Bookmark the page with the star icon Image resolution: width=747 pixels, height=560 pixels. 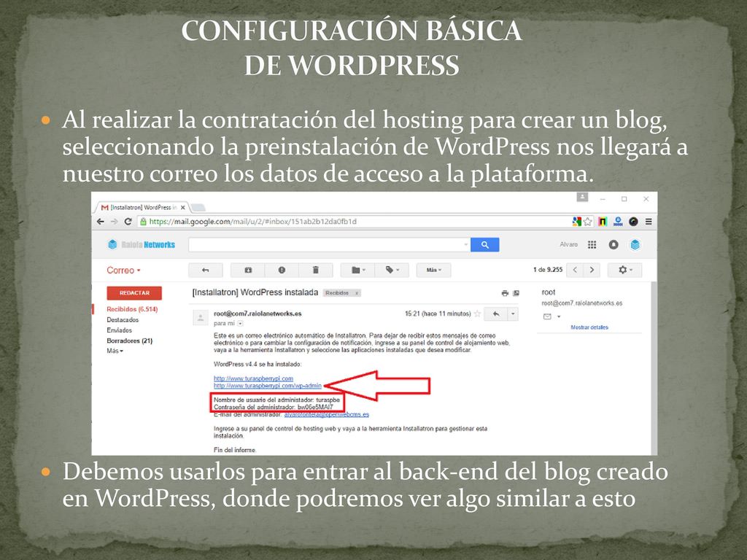coord(588,222)
